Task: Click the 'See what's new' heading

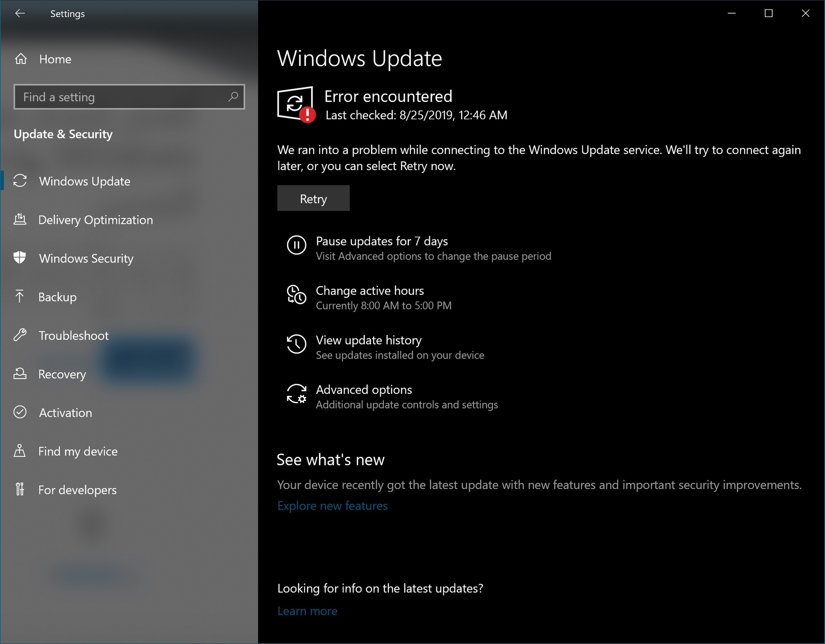Action: click(x=330, y=460)
